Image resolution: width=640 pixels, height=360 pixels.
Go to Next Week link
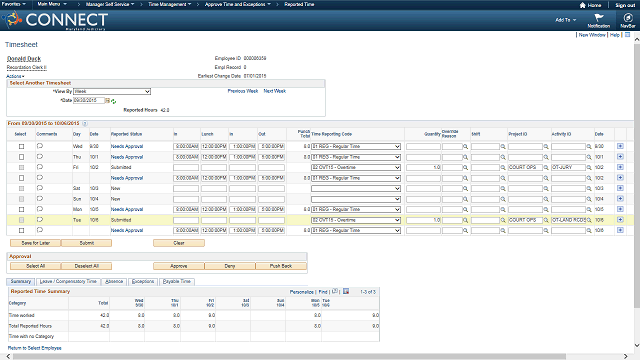(275, 91)
